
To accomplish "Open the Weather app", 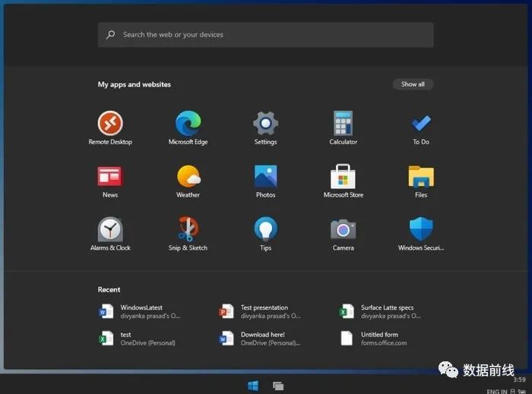I will coord(188,181).
